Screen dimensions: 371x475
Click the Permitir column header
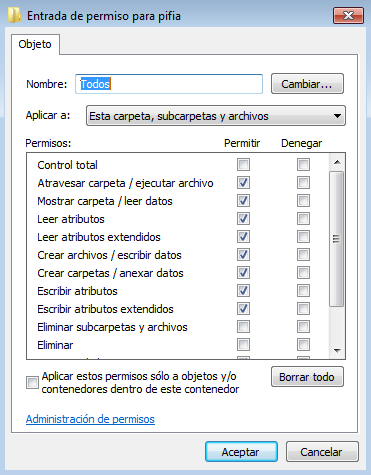point(242,143)
